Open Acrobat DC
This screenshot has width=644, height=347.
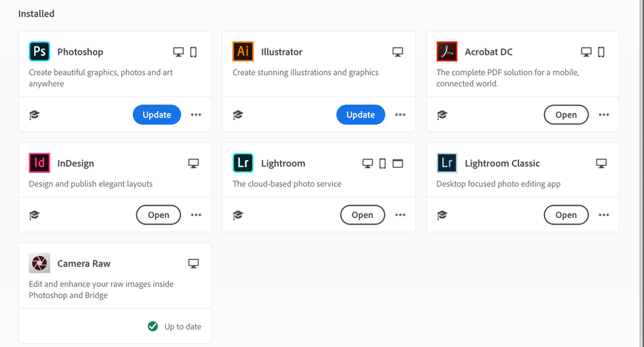coord(566,115)
